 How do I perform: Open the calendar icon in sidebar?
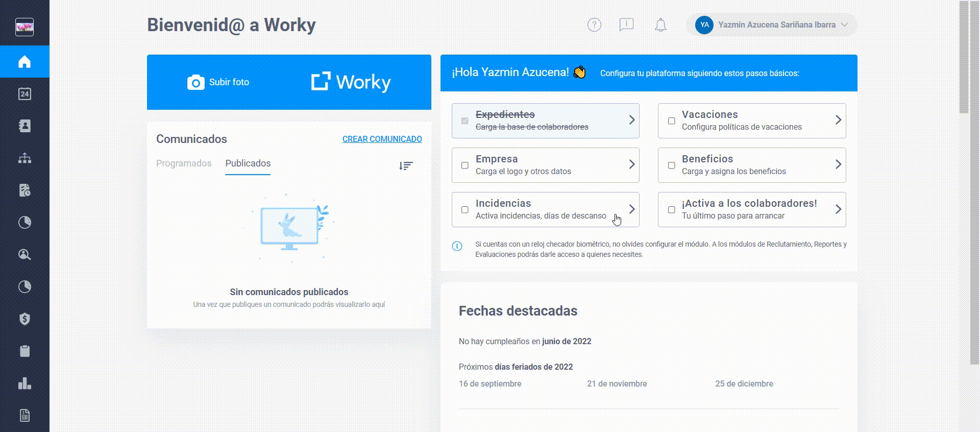point(24,94)
